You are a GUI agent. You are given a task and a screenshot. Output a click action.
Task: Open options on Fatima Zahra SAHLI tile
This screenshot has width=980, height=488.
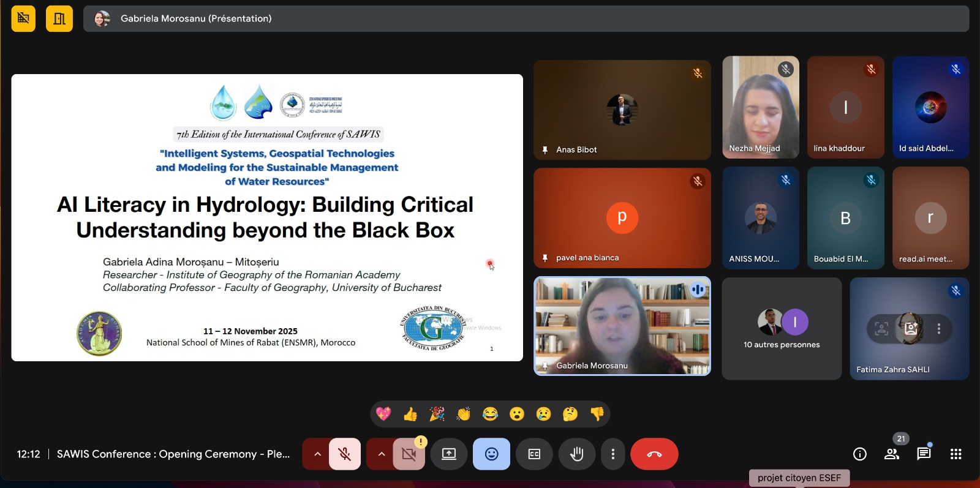tap(938, 329)
